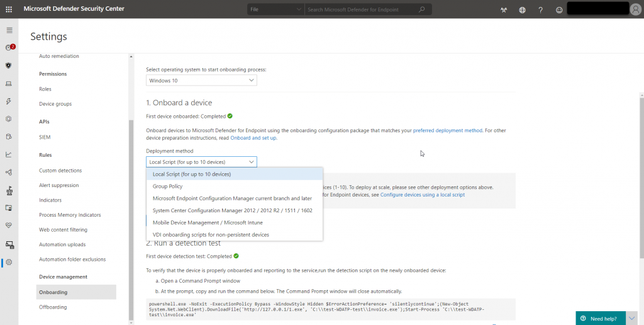644x325 pixels.
Task: Collapse the Deployment method dropdown
Action: coord(201,162)
